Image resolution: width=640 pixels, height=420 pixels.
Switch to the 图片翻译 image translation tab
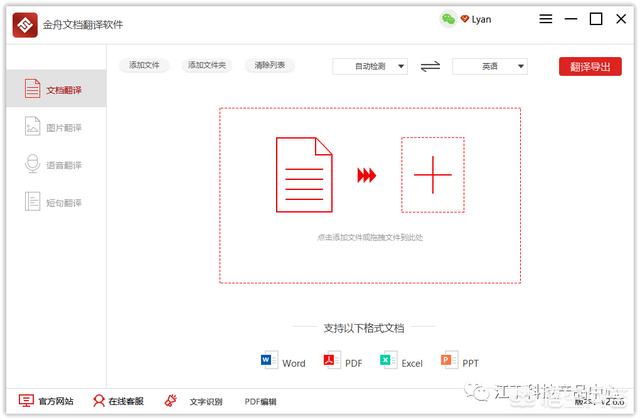[x=56, y=127]
